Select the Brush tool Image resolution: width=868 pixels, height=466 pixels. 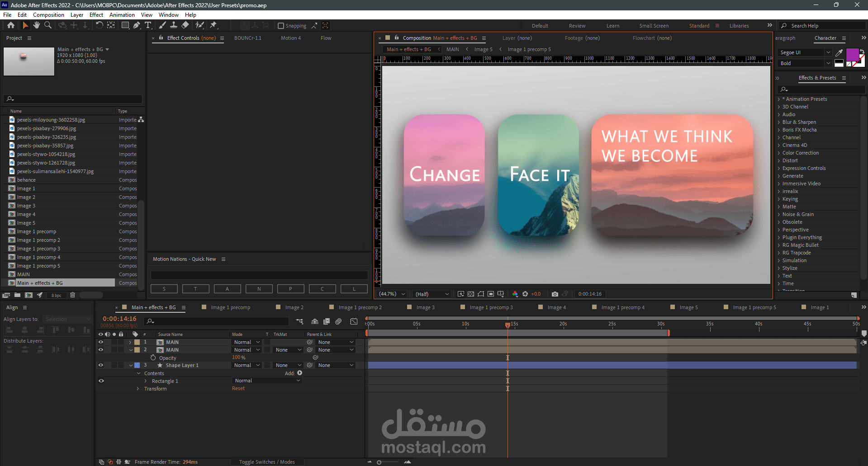[x=162, y=25]
